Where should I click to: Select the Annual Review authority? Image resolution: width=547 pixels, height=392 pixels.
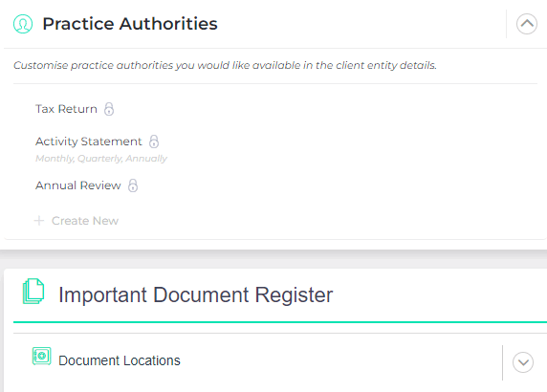point(78,185)
